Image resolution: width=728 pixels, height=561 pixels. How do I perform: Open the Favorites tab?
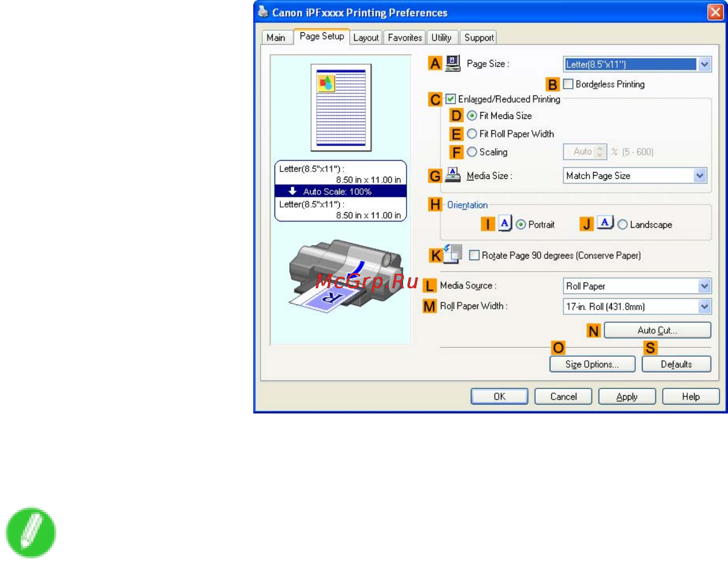[405, 38]
